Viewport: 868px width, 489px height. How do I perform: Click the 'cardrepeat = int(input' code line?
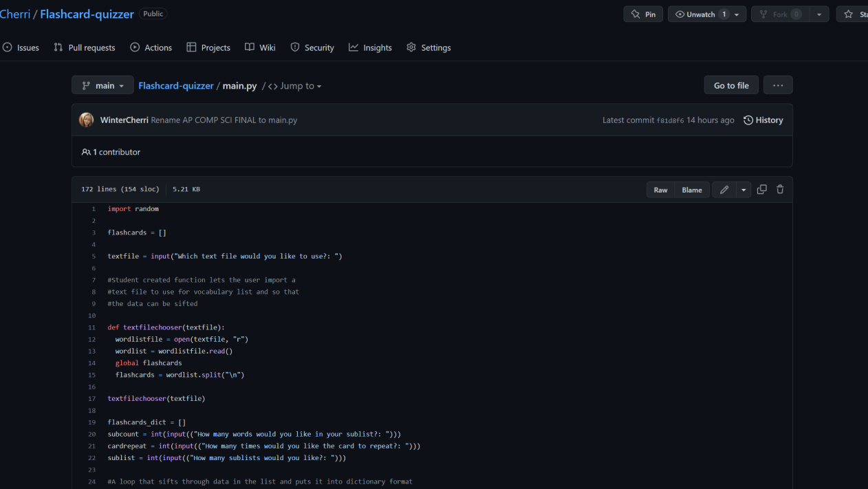click(264, 446)
